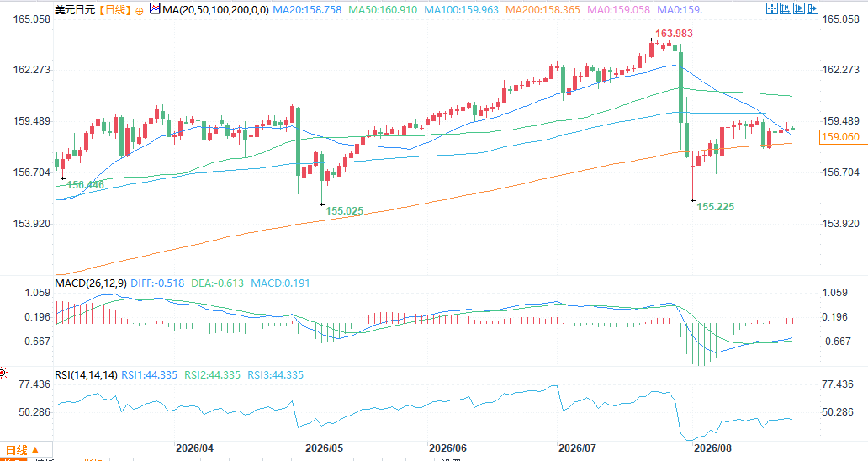Image resolution: width=868 pixels, height=461 pixels.
Task: Click the RSI(14,14,14) indicator label
Action: (x=86, y=375)
